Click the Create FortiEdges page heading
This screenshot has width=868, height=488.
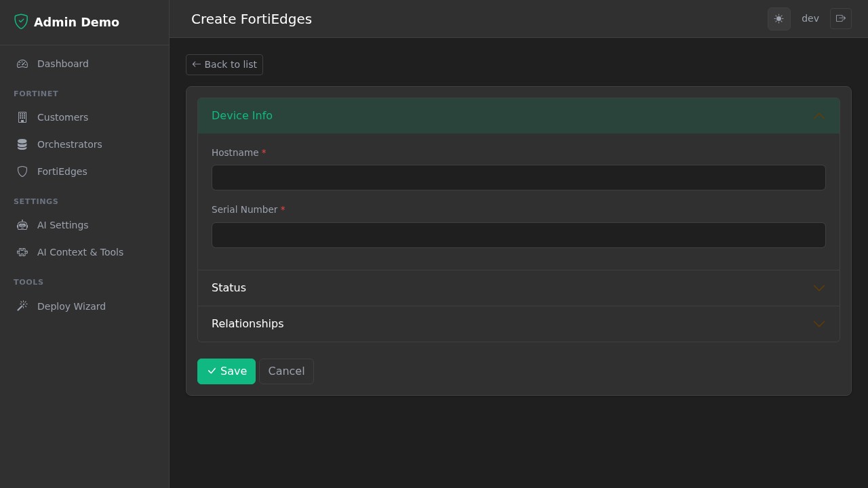[x=252, y=19]
